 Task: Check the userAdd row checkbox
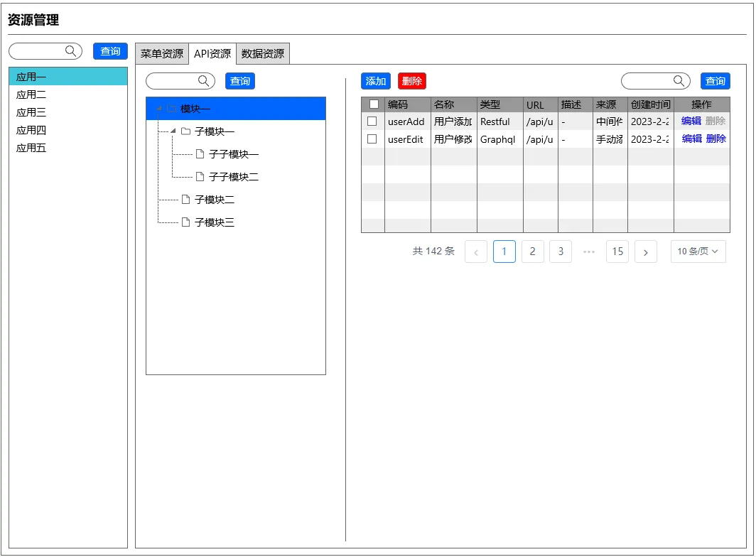(x=372, y=121)
